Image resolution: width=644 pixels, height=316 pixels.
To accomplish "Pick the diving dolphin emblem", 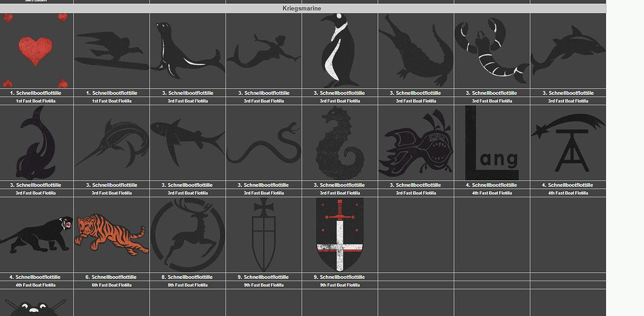I will click(x=36, y=143).
